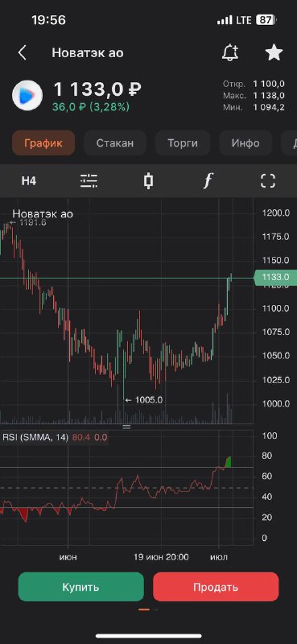This screenshot has height=644, width=297.
Task: Open chart settings sliders icon
Action: [89, 180]
